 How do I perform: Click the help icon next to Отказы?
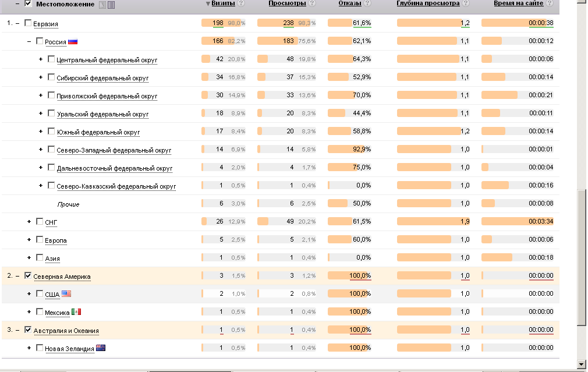[x=366, y=3]
